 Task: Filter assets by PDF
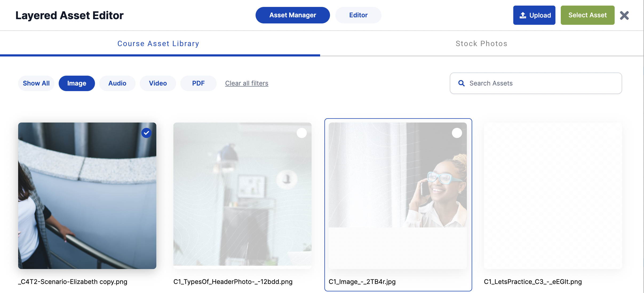pos(198,83)
